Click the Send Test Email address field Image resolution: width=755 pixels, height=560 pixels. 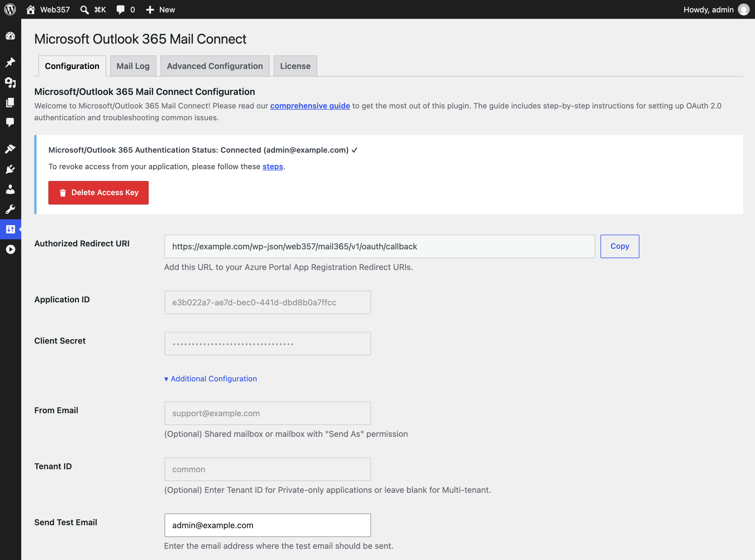[267, 525]
